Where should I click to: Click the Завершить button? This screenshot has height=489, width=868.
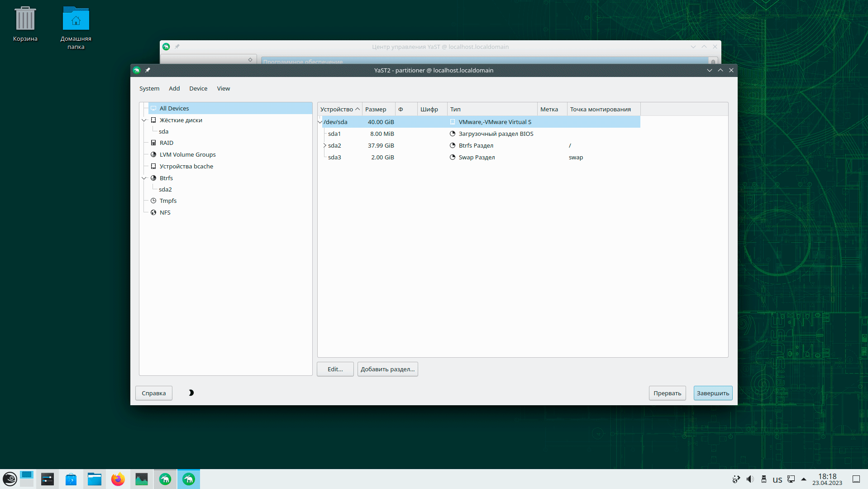click(x=712, y=393)
